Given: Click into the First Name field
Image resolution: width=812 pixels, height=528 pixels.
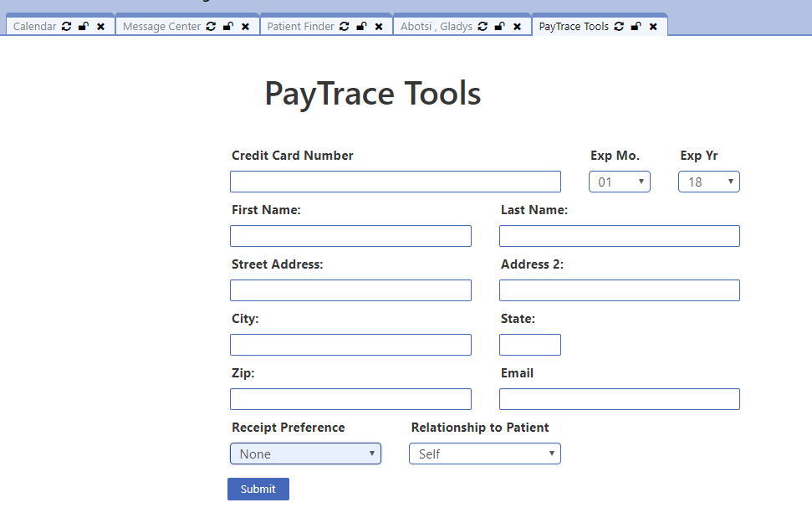Looking at the screenshot, I should click(x=350, y=236).
